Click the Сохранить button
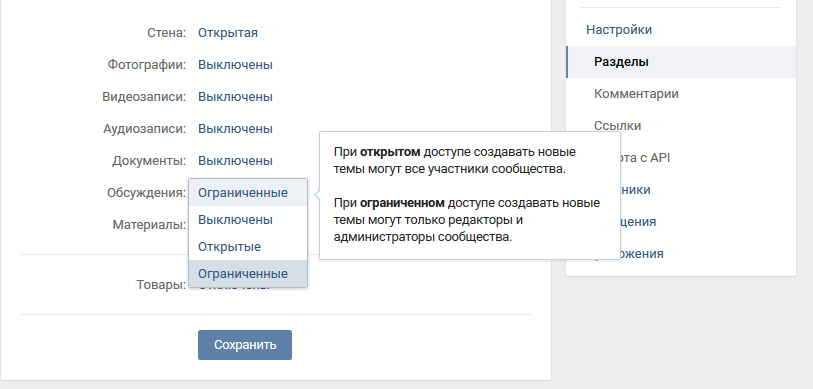The height and width of the screenshot is (389, 813). point(245,345)
